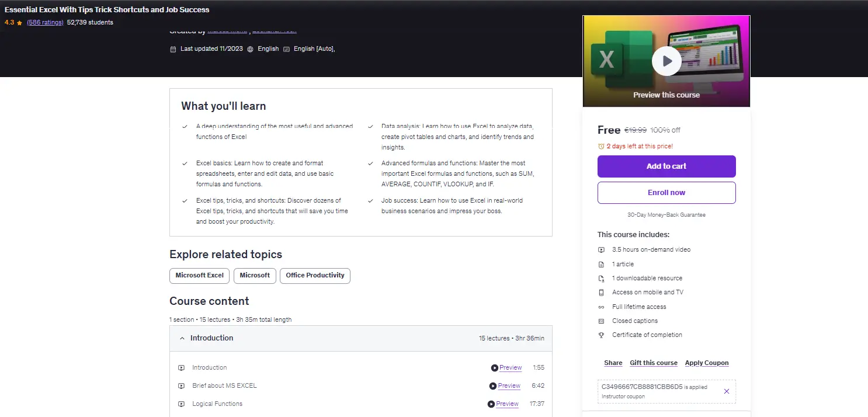This screenshot has height=417, width=868.
Task: Click the Share link
Action: [613, 363]
